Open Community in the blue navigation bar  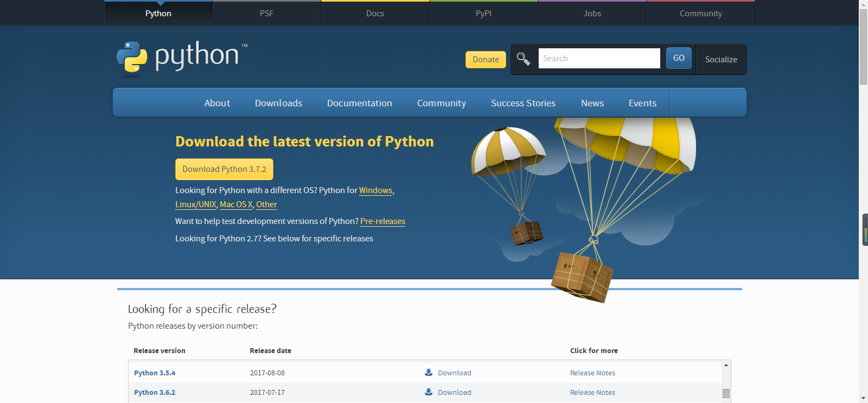pyautogui.click(x=442, y=103)
